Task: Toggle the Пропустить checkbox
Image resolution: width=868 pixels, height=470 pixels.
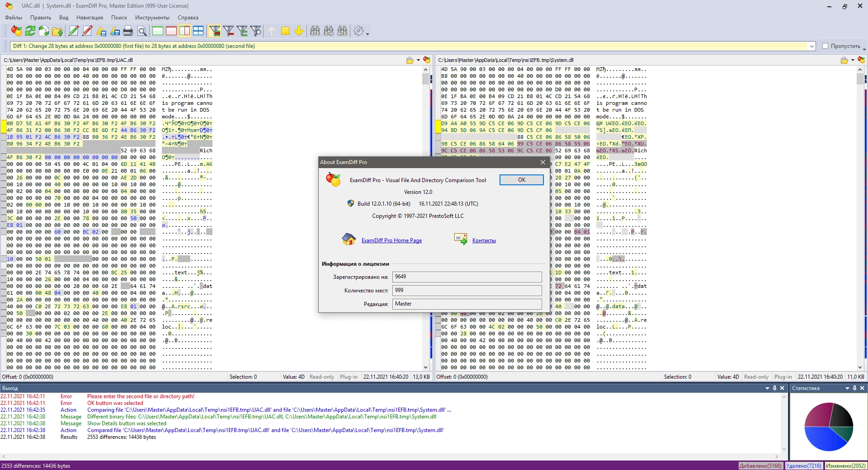Action: [825, 46]
